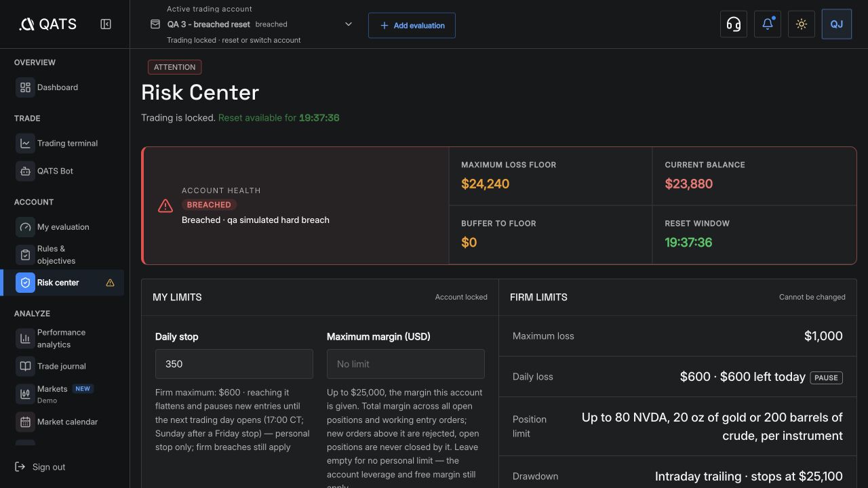Viewport: 868px width, 488px height.
Task: Click the Trade journal book icon
Action: pos(25,366)
